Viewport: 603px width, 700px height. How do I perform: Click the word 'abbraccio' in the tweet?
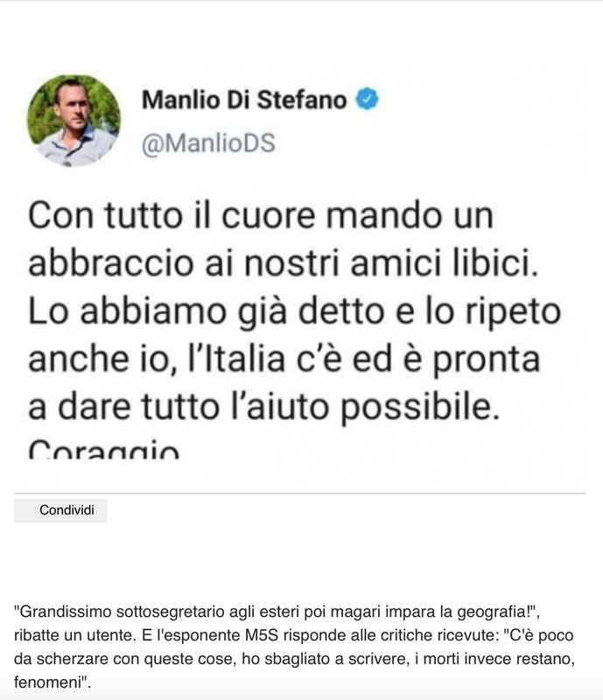(111, 263)
